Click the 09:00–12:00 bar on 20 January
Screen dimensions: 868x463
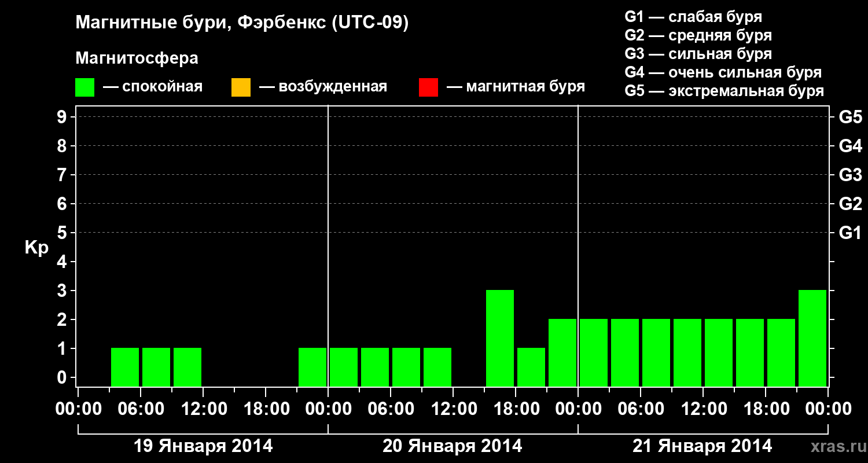click(437, 367)
